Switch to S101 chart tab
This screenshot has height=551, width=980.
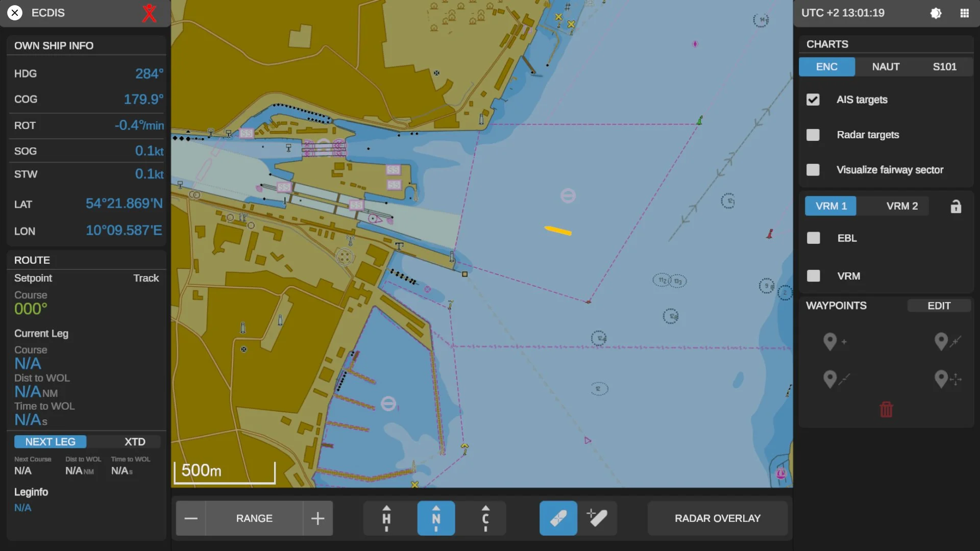(x=944, y=67)
